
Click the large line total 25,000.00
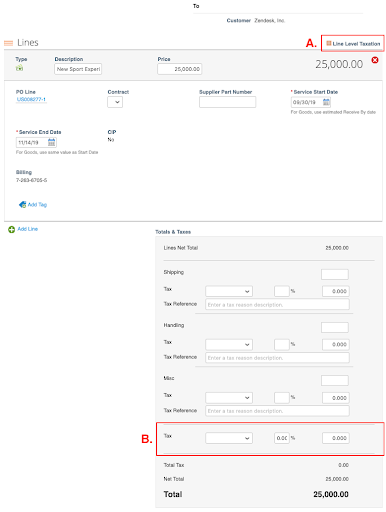click(339, 64)
